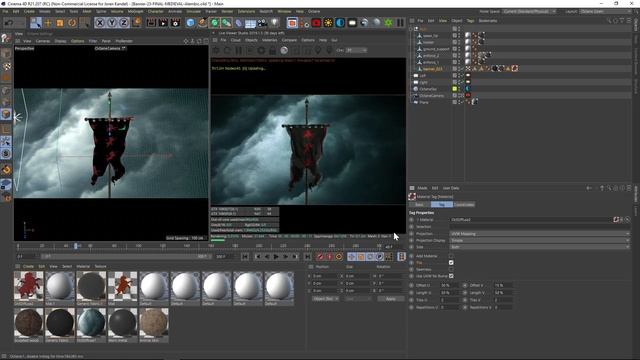Open the MoGraph menu
The width and height of the screenshot is (640, 360).
136,11
